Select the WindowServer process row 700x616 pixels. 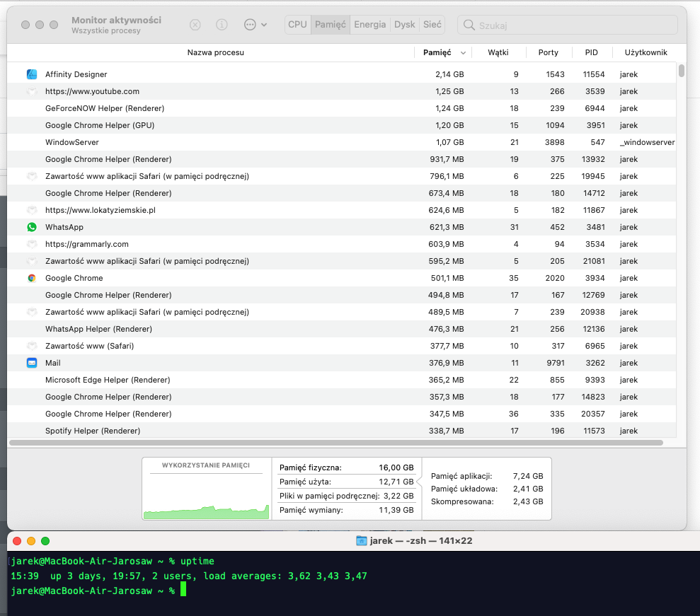[342, 142]
